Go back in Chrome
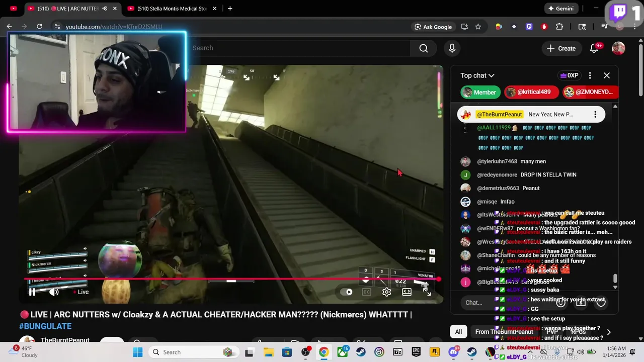The image size is (644, 362). coord(10,27)
